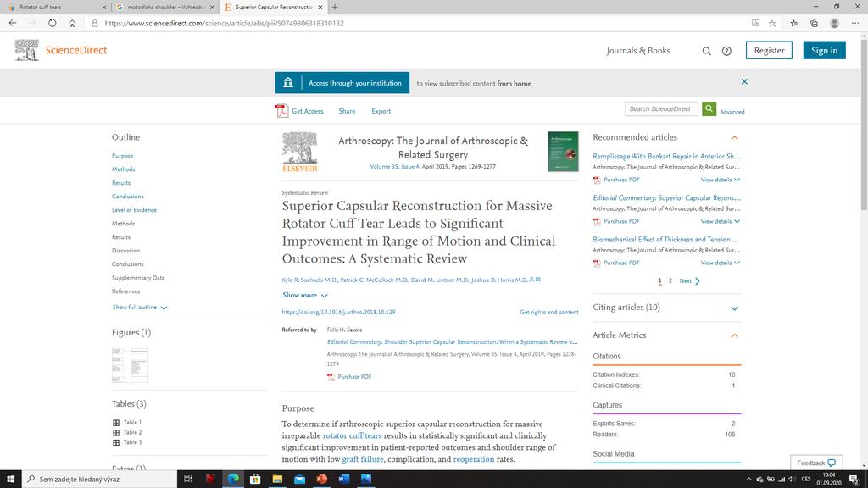Collapse the Article Metrics section
The width and height of the screenshot is (868, 488).
735,335
